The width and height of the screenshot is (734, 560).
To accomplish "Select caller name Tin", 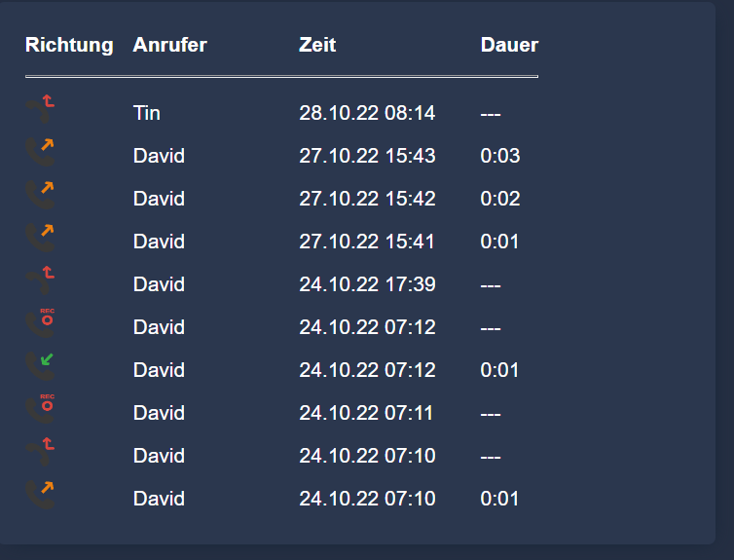I will click(x=147, y=113).
